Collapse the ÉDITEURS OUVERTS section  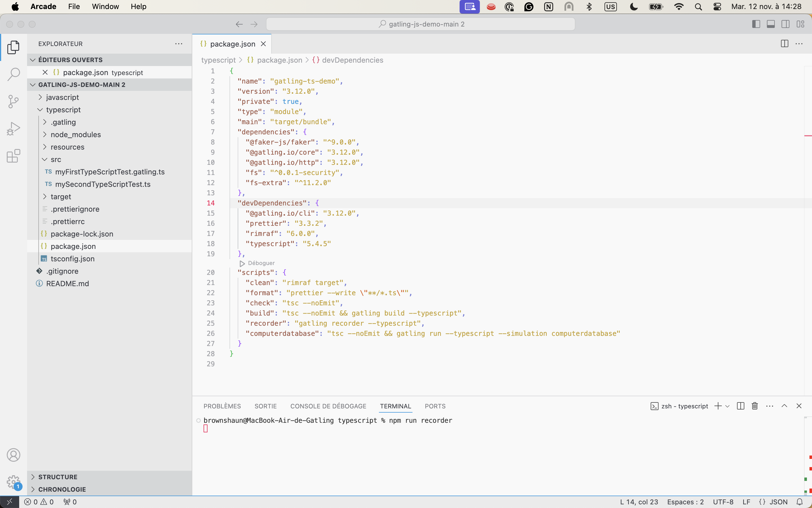pyautogui.click(x=109, y=60)
